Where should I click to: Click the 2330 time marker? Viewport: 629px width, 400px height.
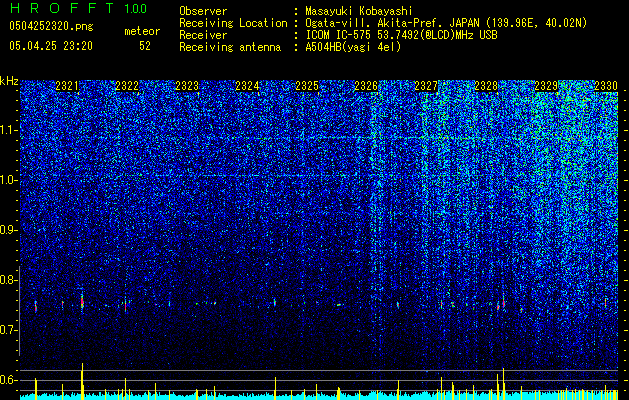(606, 86)
